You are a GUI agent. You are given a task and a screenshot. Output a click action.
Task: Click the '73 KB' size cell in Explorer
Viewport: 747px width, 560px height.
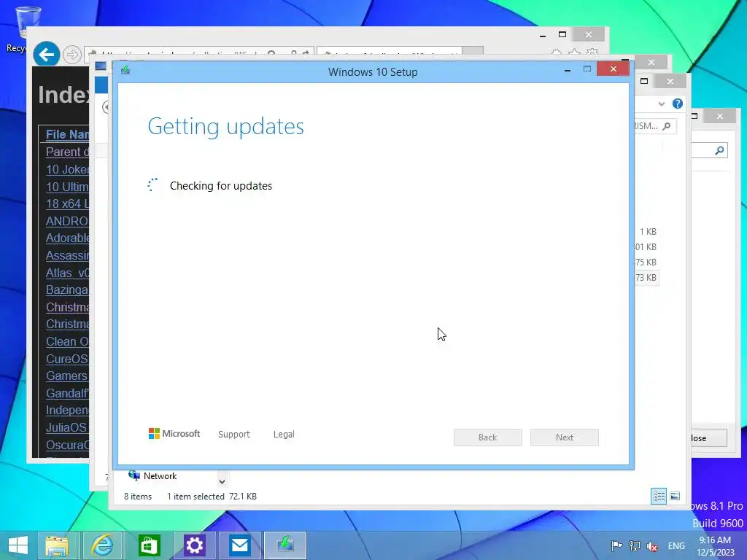tap(646, 278)
